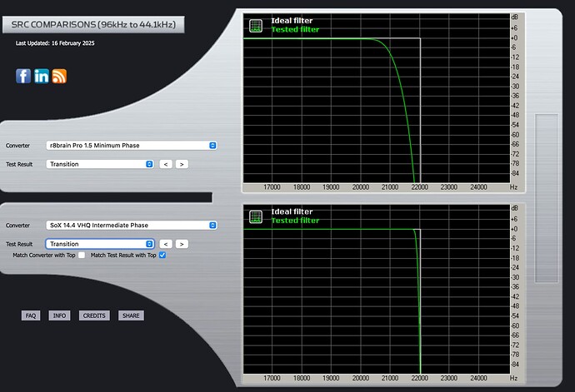Click the 24000 Hz label on bottom graph

click(x=478, y=378)
